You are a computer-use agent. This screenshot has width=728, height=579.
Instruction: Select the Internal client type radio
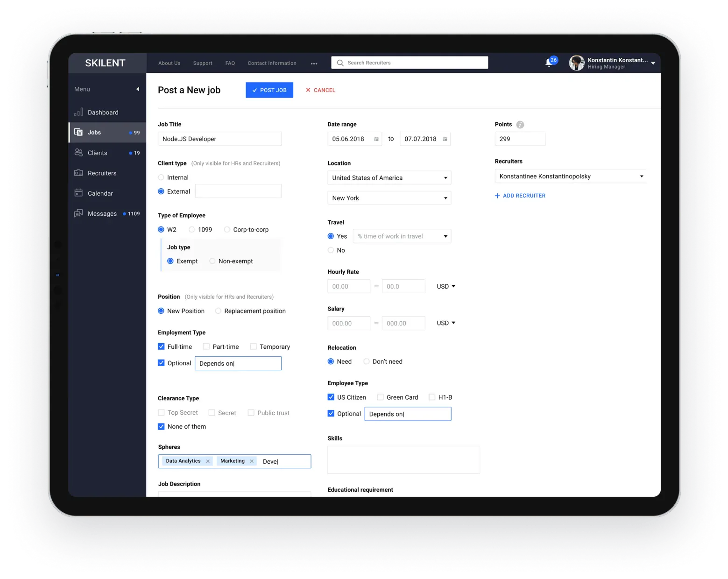click(x=161, y=177)
